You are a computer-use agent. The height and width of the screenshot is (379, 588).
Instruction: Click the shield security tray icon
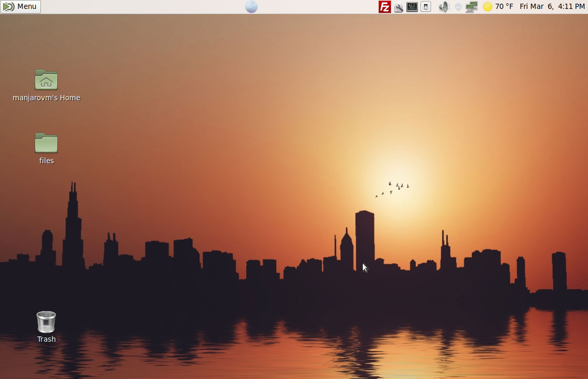tap(458, 7)
